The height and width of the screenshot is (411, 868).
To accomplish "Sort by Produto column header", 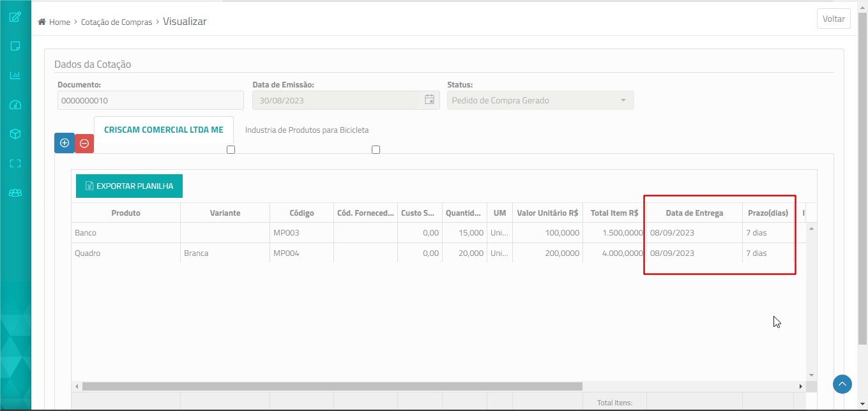I will 126,213.
